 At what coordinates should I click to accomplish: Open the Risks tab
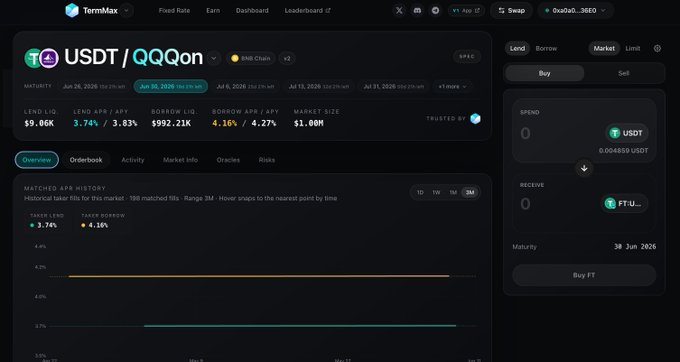[267, 160]
